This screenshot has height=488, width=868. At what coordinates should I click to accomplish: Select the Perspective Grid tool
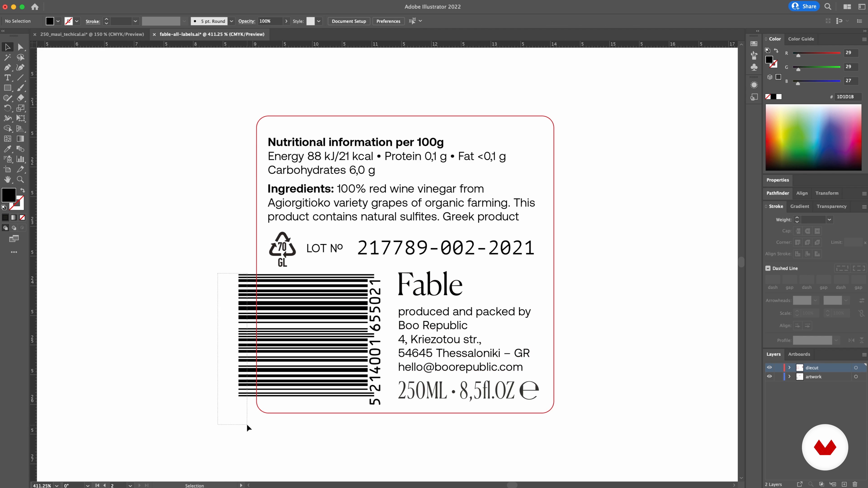[x=21, y=129]
